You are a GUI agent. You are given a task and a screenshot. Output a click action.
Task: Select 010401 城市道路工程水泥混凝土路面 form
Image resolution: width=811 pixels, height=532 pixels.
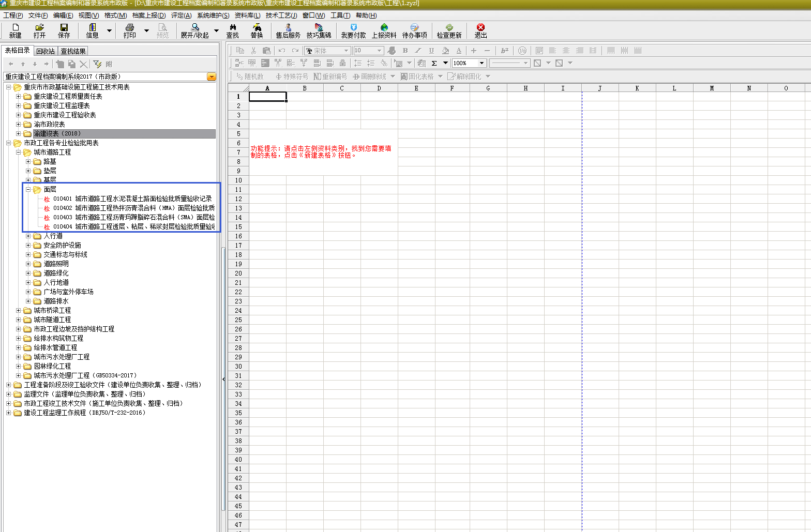click(132, 199)
